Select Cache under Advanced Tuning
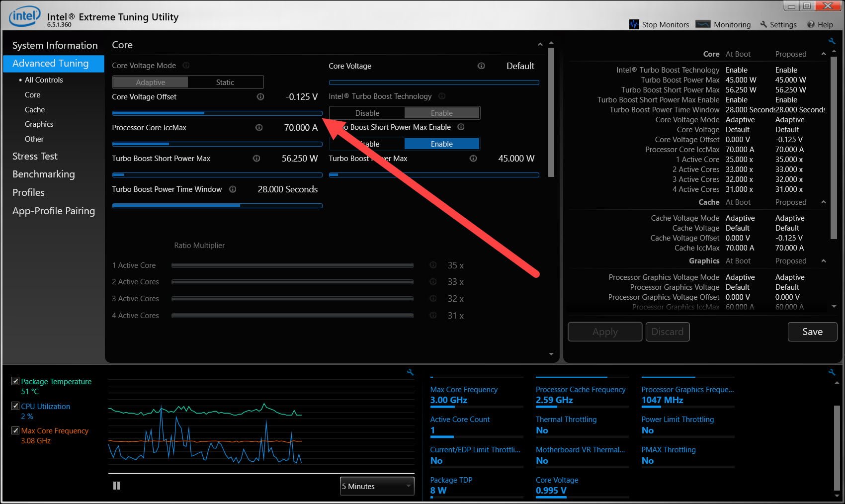The image size is (845, 504). pos(35,109)
